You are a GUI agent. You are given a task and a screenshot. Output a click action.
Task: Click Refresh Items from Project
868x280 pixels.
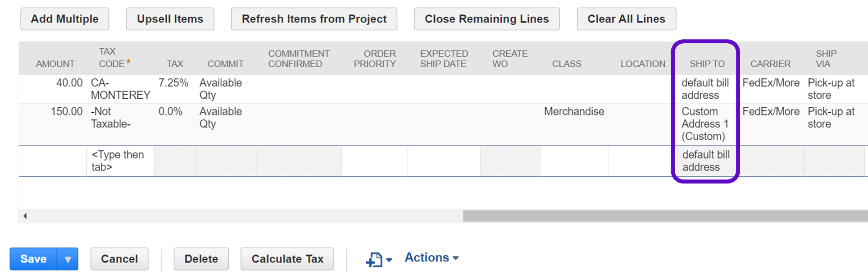click(x=314, y=19)
